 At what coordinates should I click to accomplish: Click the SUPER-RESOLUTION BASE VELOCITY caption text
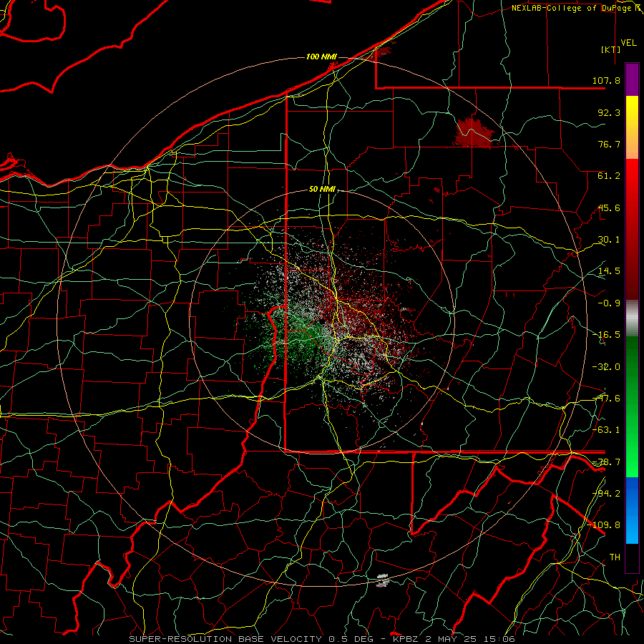coord(226,639)
